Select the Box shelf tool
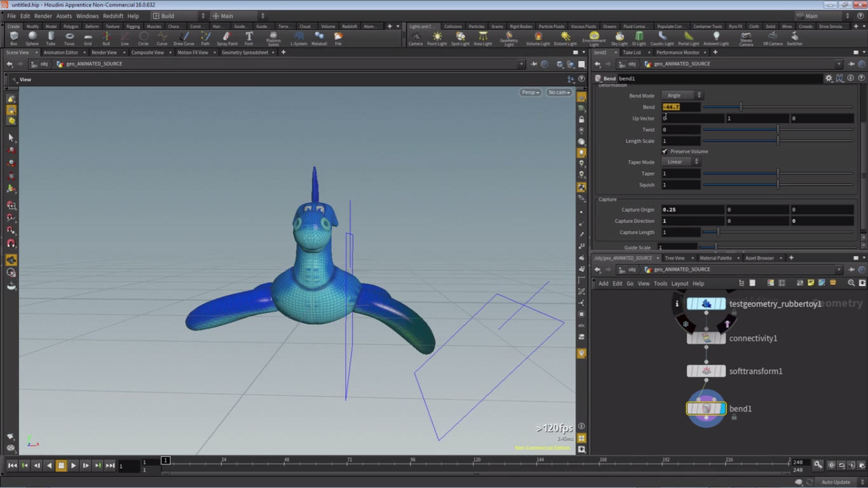This screenshot has width=868, height=488. 13,38
